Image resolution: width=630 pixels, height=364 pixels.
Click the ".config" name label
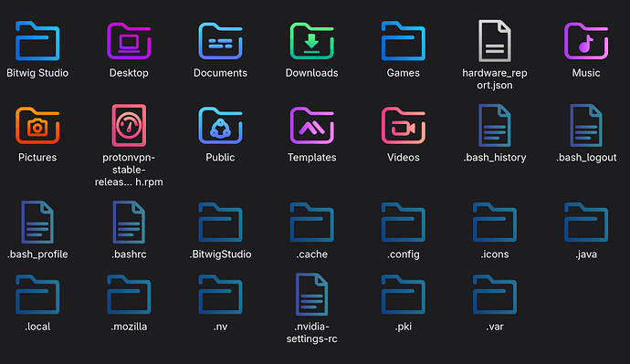(403, 255)
